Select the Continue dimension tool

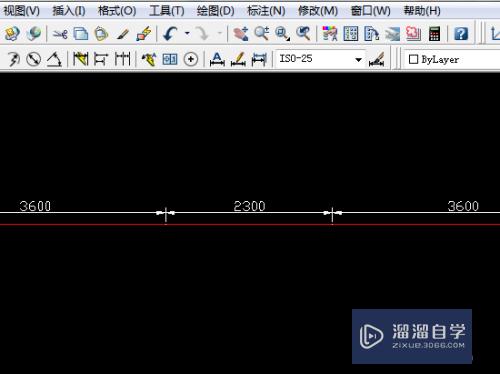(x=122, y=59)
